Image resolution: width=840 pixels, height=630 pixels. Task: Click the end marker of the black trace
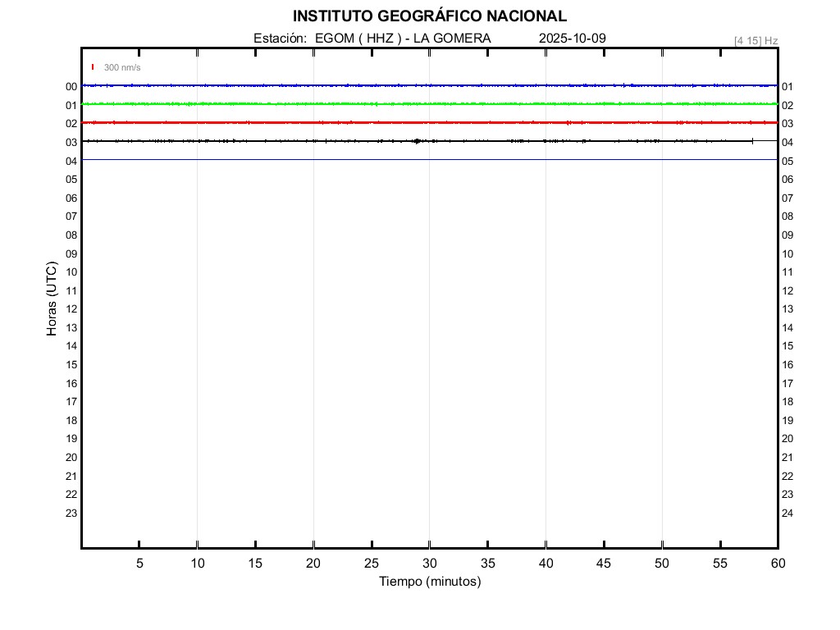752,141
